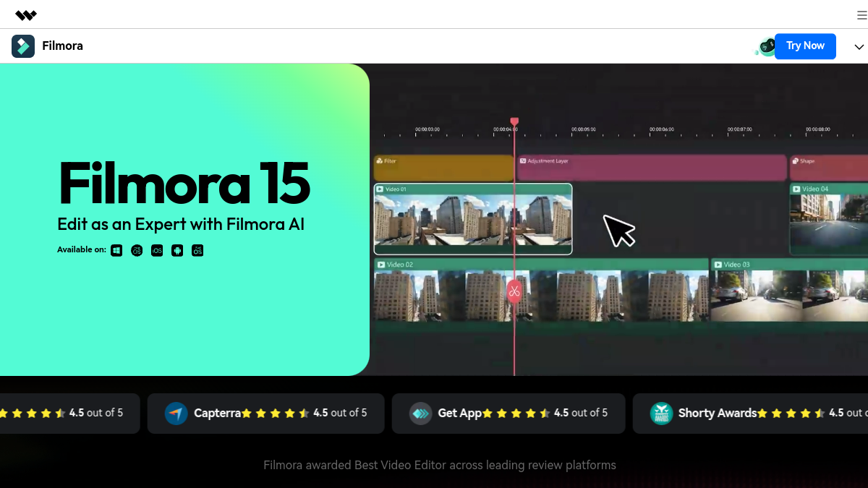Select the Adjustment Layer clip
The height and width of the screenshot is (488, 868).
[x=652, y=168]
